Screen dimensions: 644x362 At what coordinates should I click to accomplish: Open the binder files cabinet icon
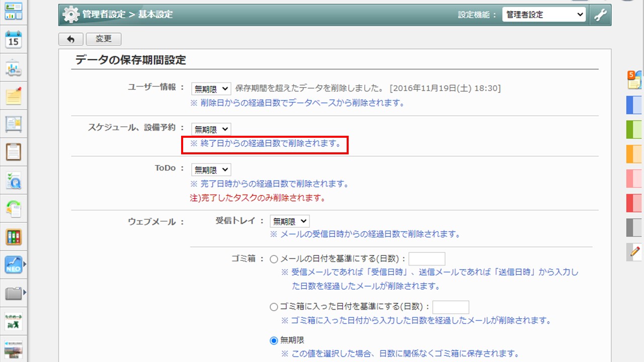(14, 236)
